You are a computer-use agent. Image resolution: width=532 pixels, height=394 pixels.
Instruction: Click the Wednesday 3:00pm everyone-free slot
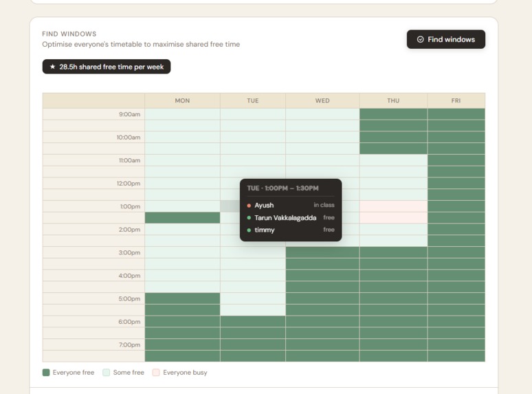click(x=322, y=252)
